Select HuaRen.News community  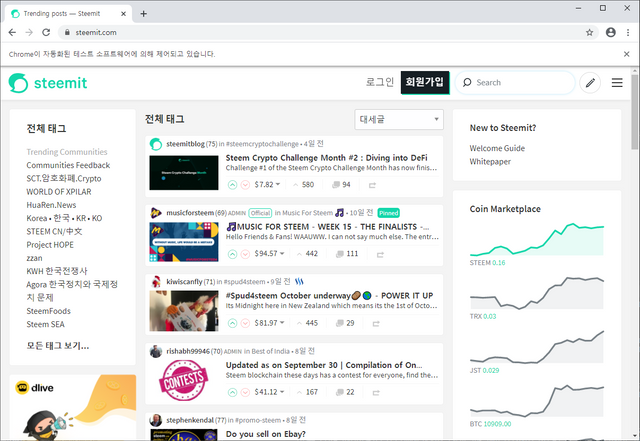(51, 205)
